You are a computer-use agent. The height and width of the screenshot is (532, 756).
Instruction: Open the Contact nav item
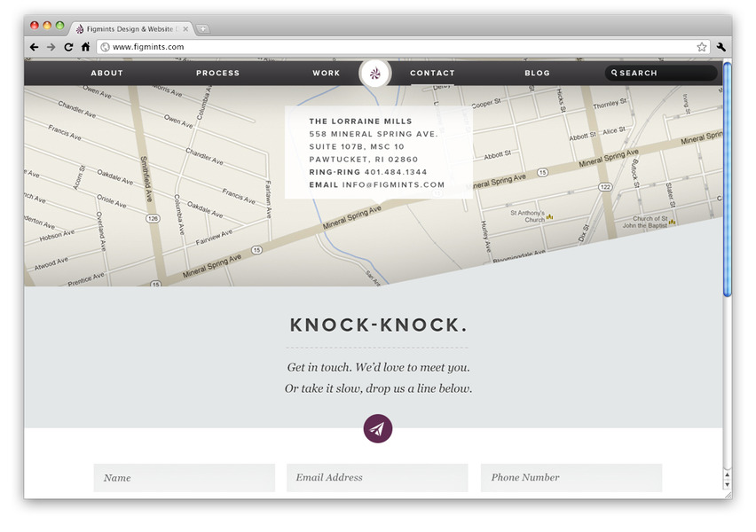pos(432,73)
